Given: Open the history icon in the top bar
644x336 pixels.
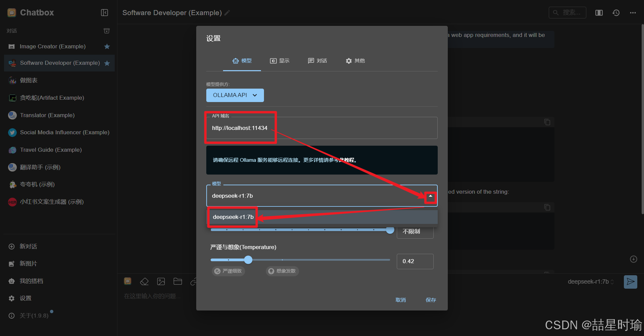Looking at the screenshot, I should click(x=616, y=13).
